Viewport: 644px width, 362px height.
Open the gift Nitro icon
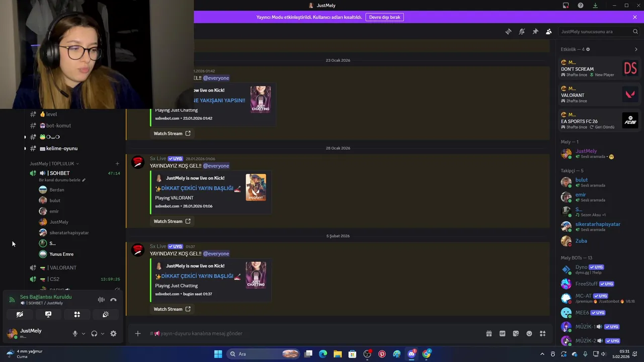pos(489,333)
